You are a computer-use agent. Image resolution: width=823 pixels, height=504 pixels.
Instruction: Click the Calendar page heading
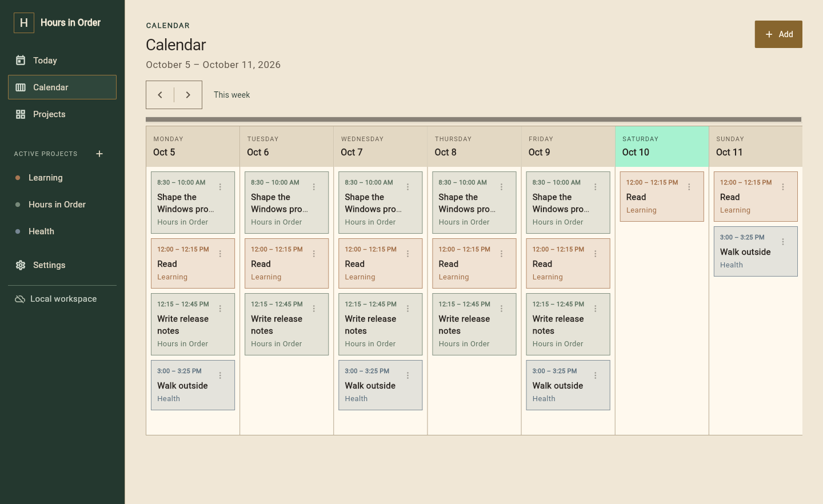point(176,45)
